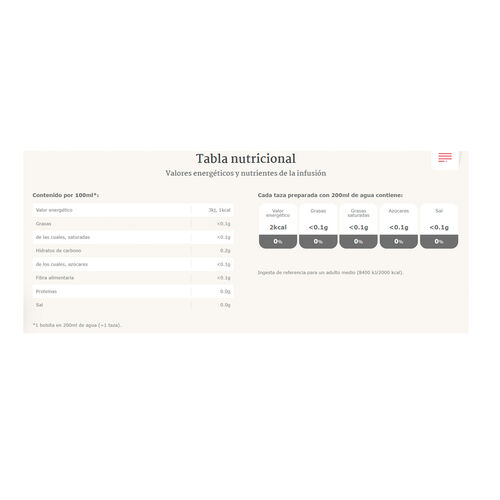
Task: Click the Ingesta de referencia footnote text
Action: tap(330, 273)
